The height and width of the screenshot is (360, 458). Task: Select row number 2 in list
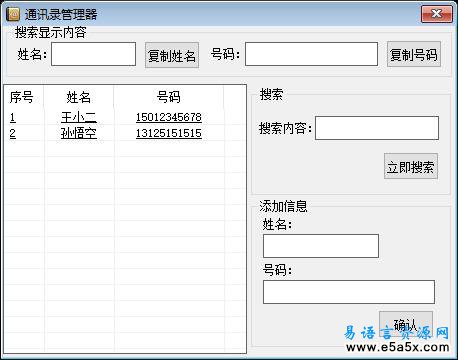pyautogui.click(x=13, y=133)
